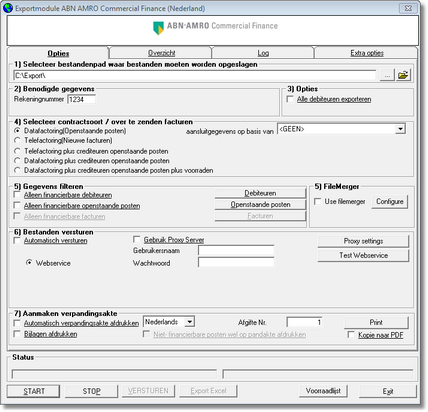Click the Openstaande posten filter button

[x=260, y=204]
